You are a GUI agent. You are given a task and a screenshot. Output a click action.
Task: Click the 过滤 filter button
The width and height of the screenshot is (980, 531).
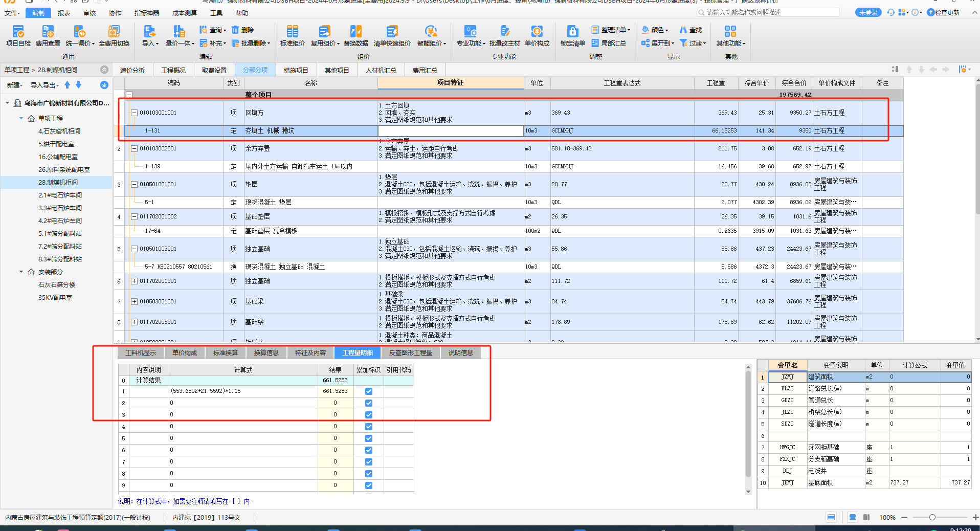693,43
